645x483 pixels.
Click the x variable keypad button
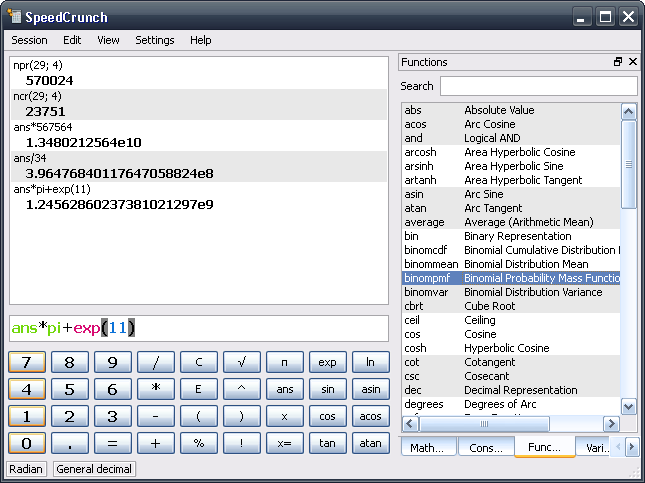(285, 416)
